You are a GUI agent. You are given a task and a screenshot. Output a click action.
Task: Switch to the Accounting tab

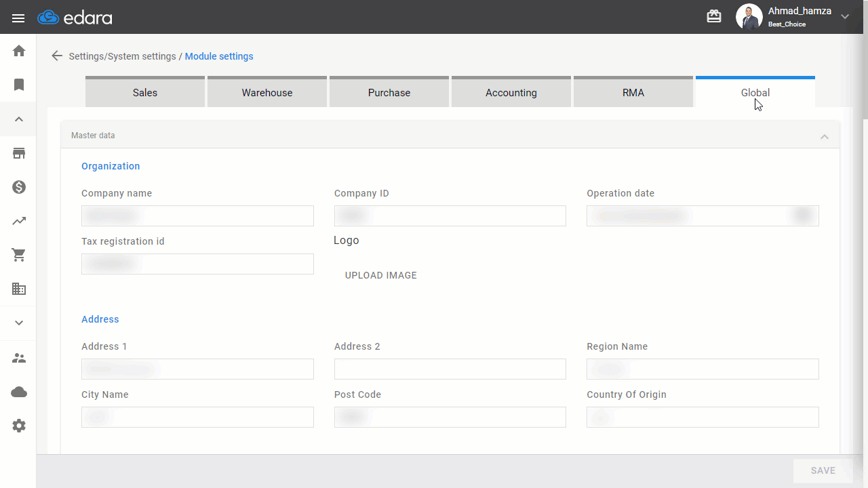pyautogui.click(x=511, y=92)
